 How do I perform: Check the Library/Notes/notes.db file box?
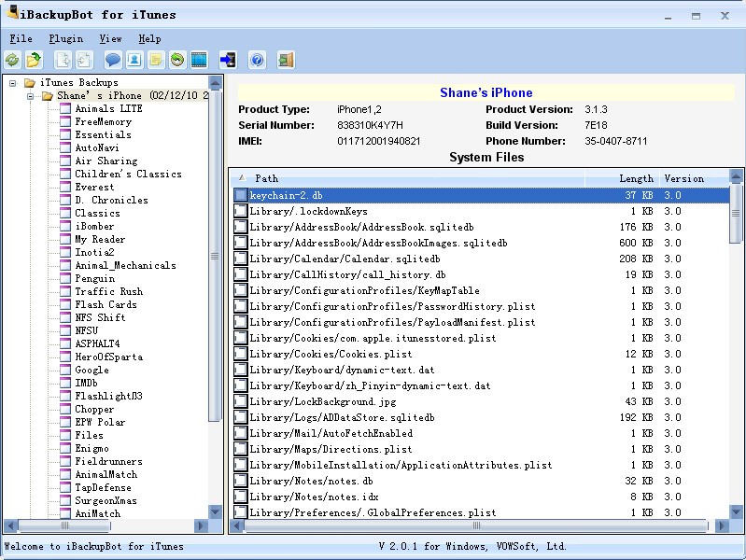click(241, 481)
